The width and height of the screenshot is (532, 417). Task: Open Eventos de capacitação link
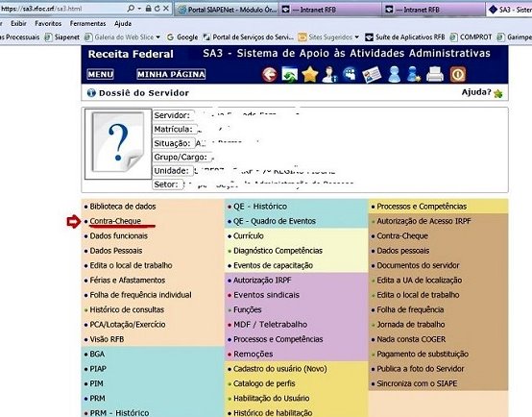point(273,265)
